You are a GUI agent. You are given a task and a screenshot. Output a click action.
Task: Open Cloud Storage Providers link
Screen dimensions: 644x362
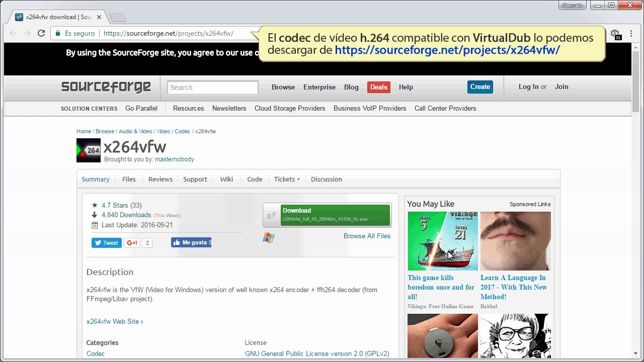pyautogui.click(x=290, y=108)
